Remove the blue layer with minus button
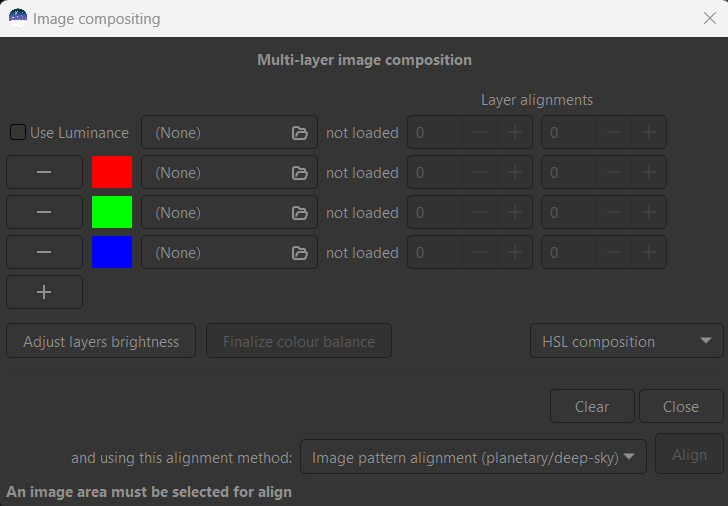728x506 pixels. [44, 252]
